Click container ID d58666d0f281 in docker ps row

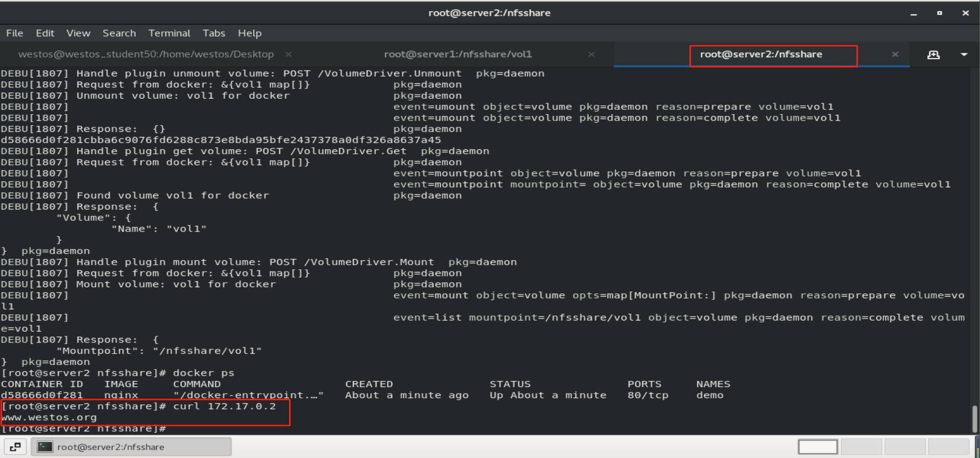42,395
